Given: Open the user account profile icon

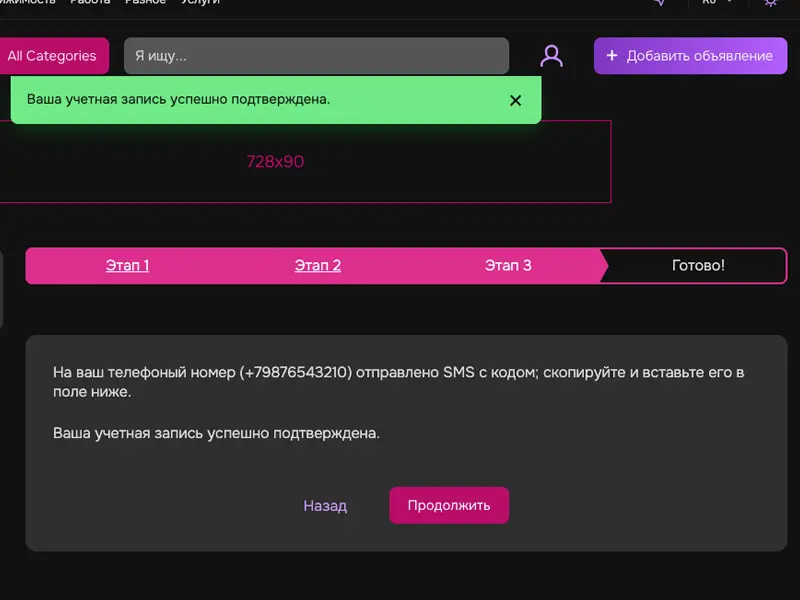Looking at the screenshot, I should (551, 56).
